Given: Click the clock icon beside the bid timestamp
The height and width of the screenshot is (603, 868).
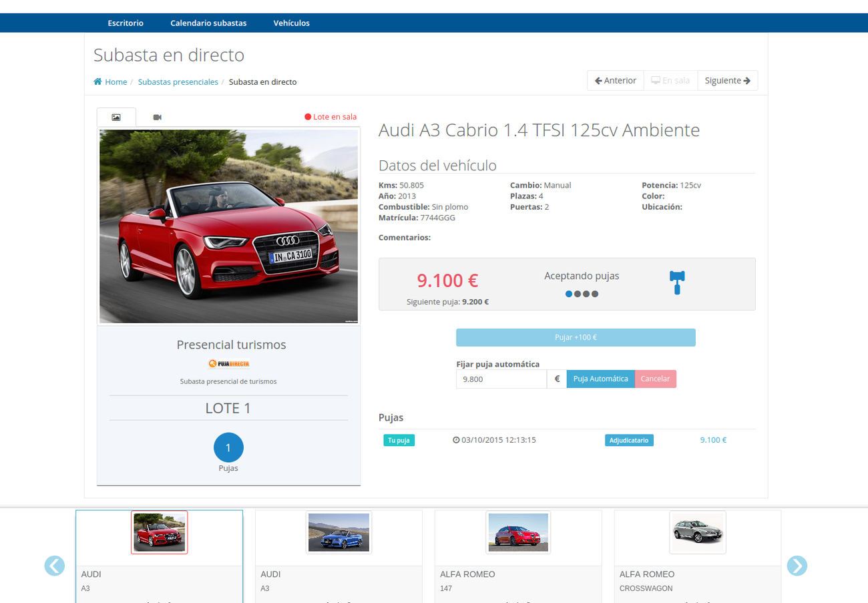Looking at the screenshot, I should 455,439.
